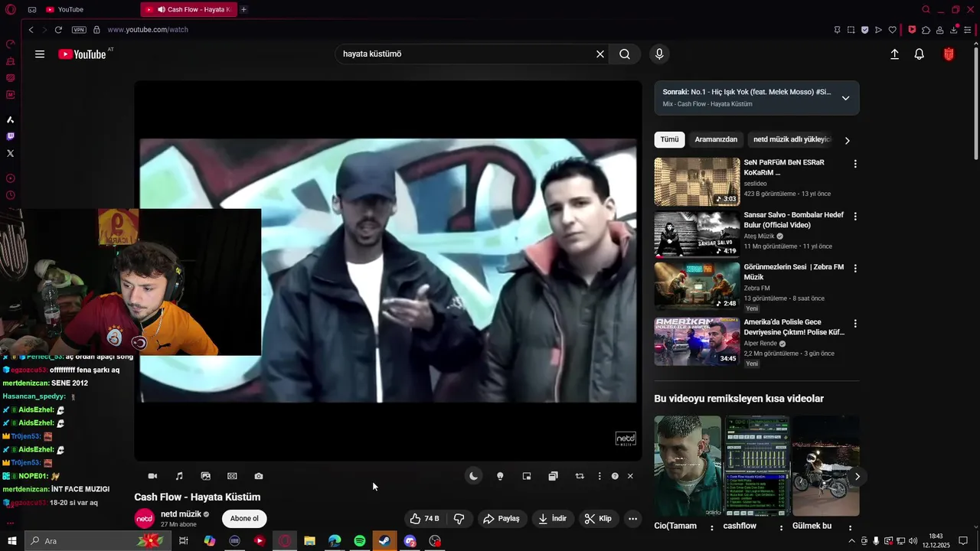Open Sansar Salvo - Bombalar Hedef Bulur title
This screenshot has height=551, width=980.
(x=794, y=220)
